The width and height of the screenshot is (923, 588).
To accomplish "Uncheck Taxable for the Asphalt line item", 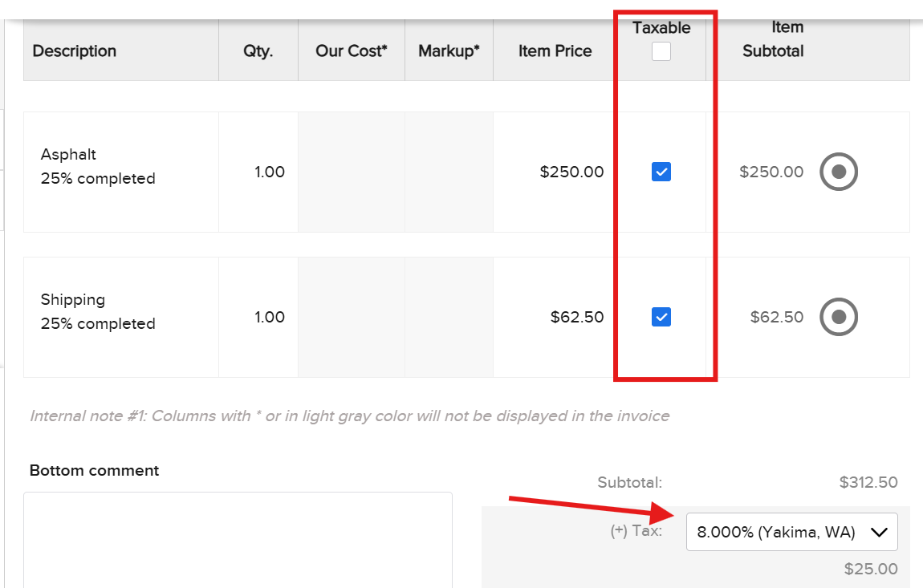I will click(660, 172).
